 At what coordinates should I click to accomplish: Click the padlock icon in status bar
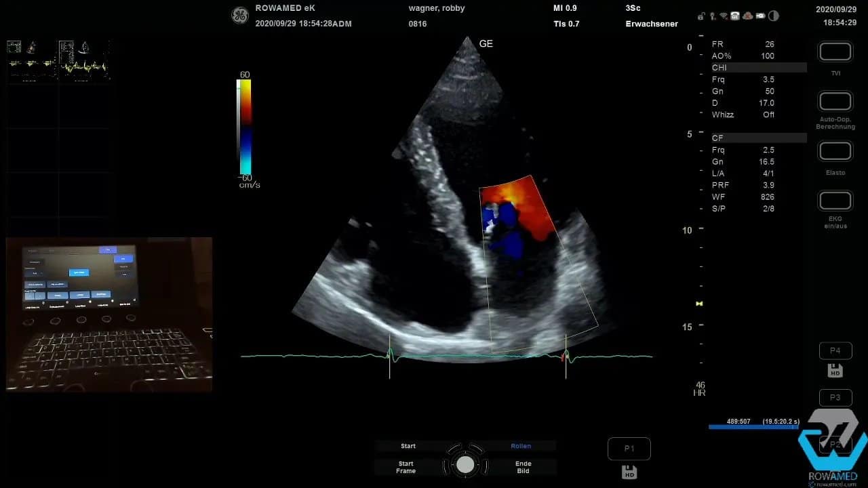[x=701, y=16]
